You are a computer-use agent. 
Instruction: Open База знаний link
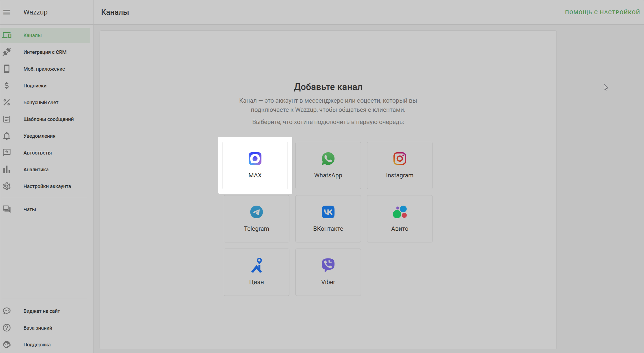tap(45, 328)
